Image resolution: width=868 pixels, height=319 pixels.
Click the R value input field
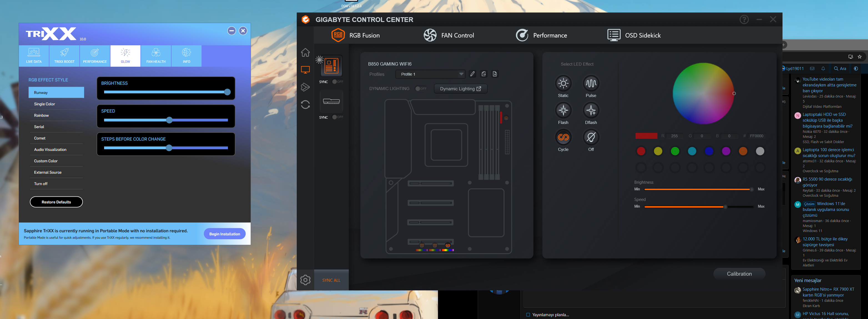(675, 136)
